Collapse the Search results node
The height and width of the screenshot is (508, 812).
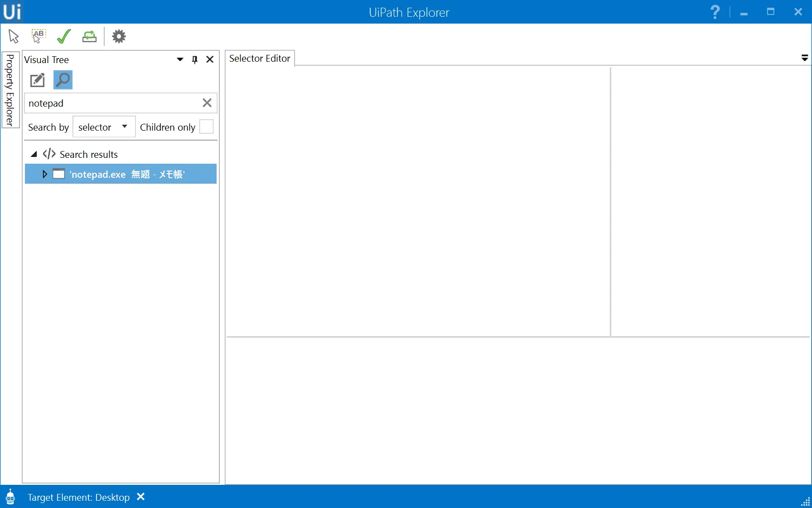coord(34,154)
